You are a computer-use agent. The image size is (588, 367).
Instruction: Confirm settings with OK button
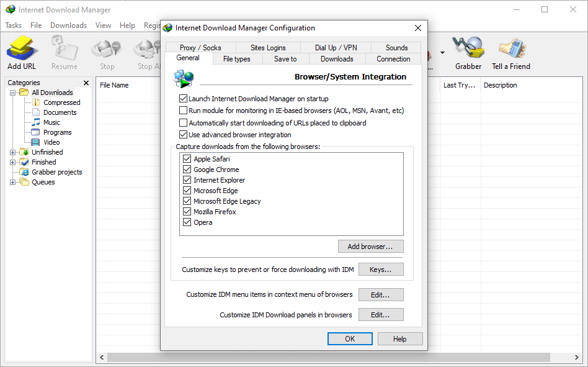[x=350, y=339]
